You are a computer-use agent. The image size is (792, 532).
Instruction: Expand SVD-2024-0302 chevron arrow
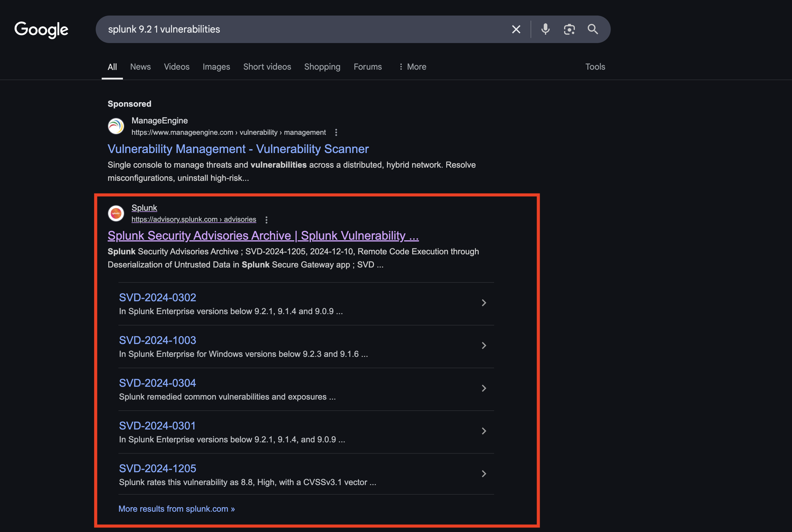click(484, 303)
